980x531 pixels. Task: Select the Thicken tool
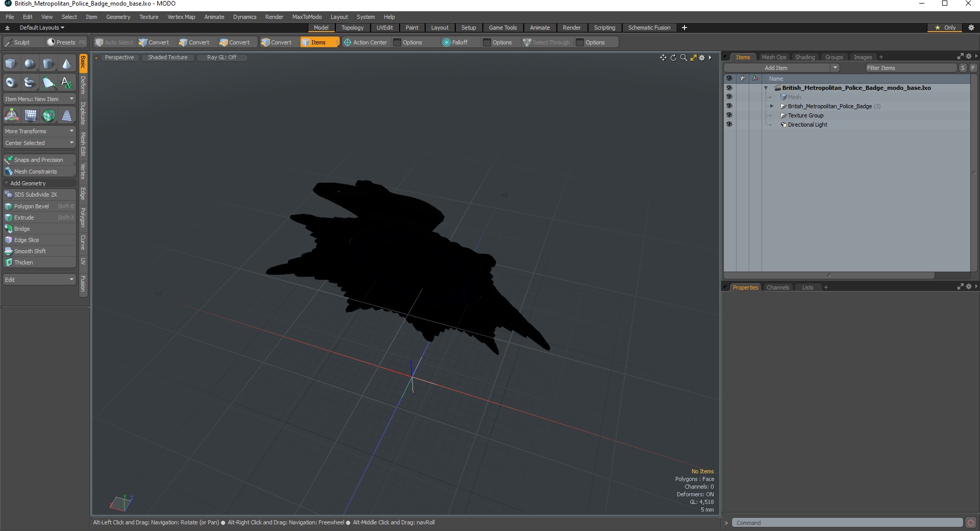pyautogui.click(x=40, y=262)
